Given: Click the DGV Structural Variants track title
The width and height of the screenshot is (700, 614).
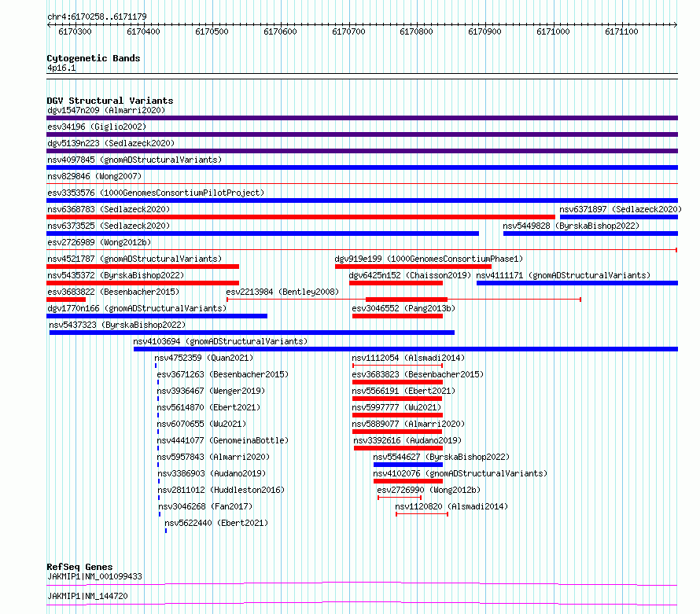Looking at the screenshot, I should (110, 101).
